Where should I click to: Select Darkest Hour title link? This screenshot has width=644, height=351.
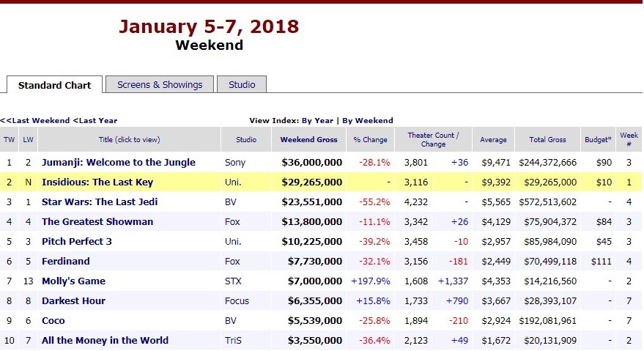(73, 300)
